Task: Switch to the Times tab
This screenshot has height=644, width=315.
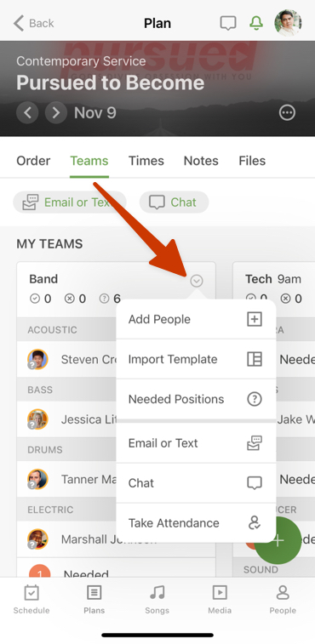Action: click(x=146, y=161)
